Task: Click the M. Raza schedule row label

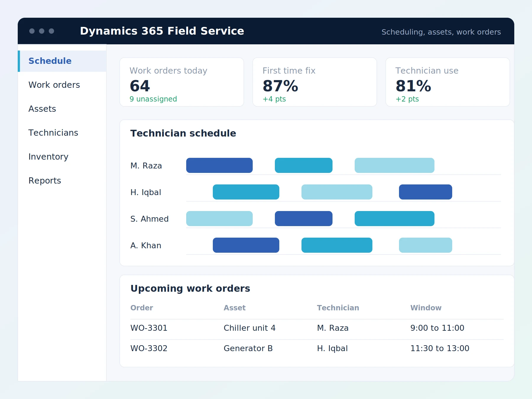Action: (x=146, y=166)
